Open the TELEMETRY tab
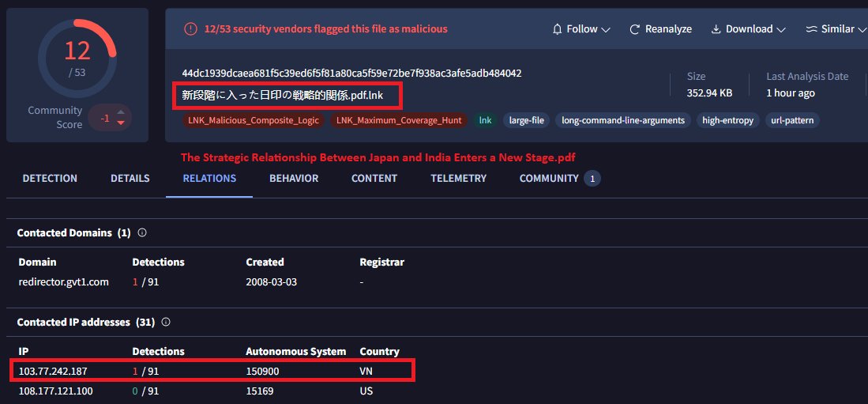The width and height of the screenshot is (868, 404). tap(458, 179)
